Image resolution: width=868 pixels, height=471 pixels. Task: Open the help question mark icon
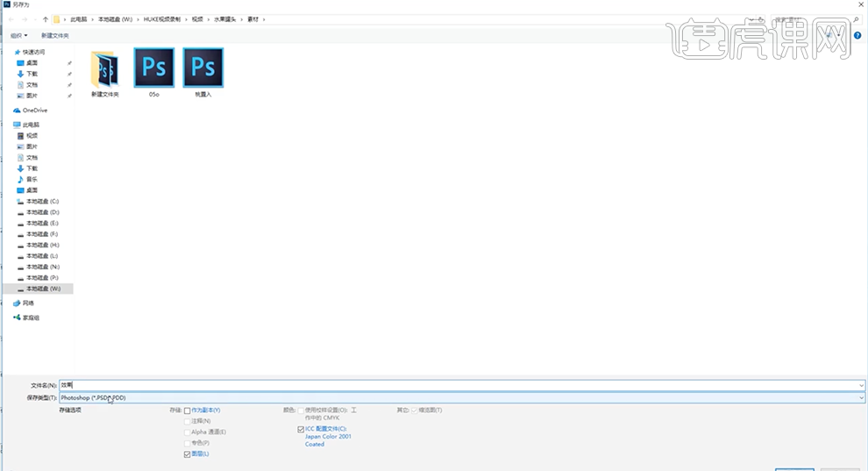[857, 35]
